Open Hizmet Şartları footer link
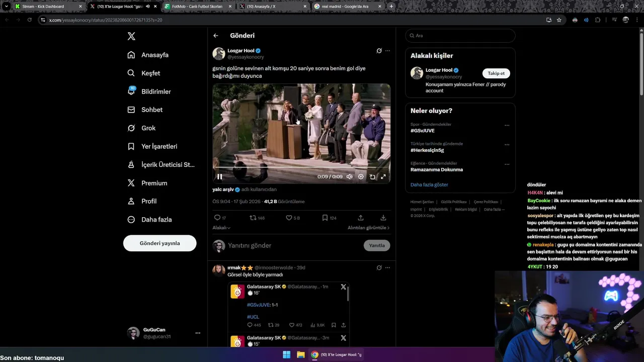This screenshot has width=644, height=362. [x=423, y=202]
